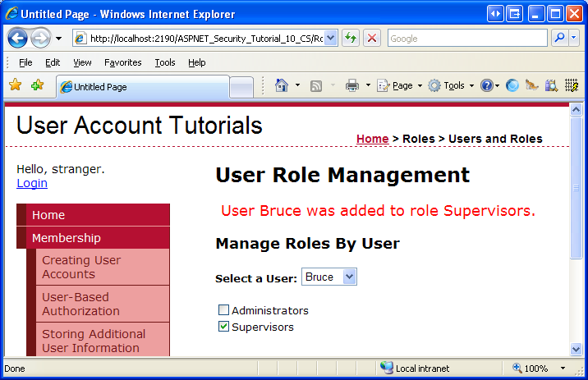
Task: Open search provider options dropdown arrow
Action: pyautogui.click(x=574, y=38)
